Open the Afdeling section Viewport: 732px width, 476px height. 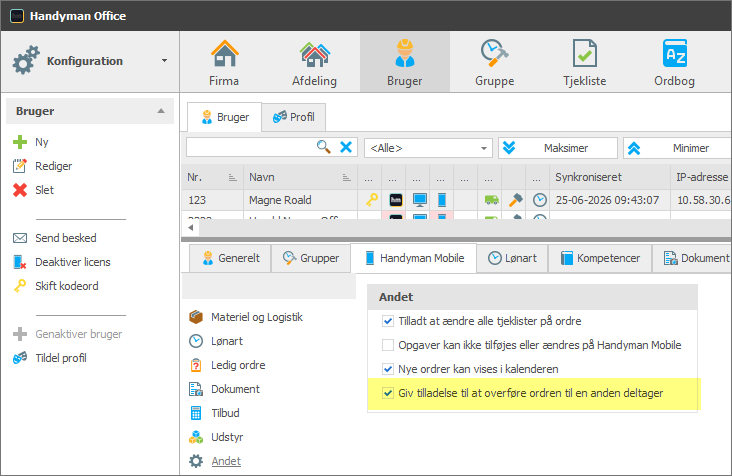click(314, 63)
